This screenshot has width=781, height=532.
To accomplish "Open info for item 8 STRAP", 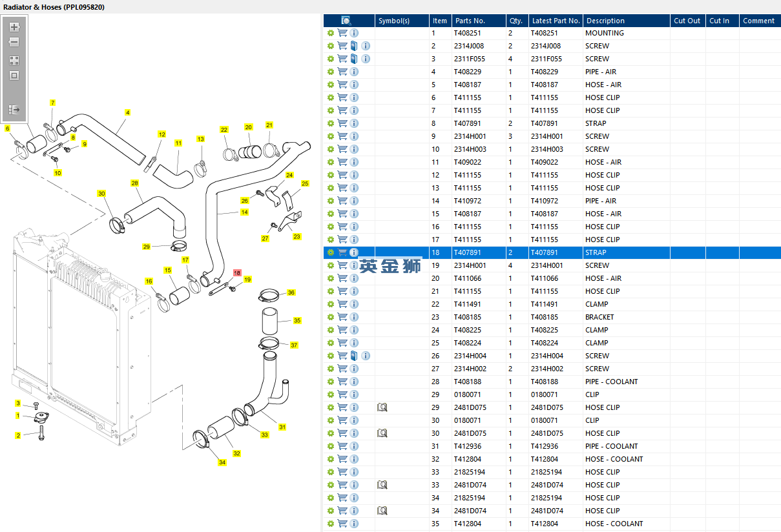I will 354,123.
